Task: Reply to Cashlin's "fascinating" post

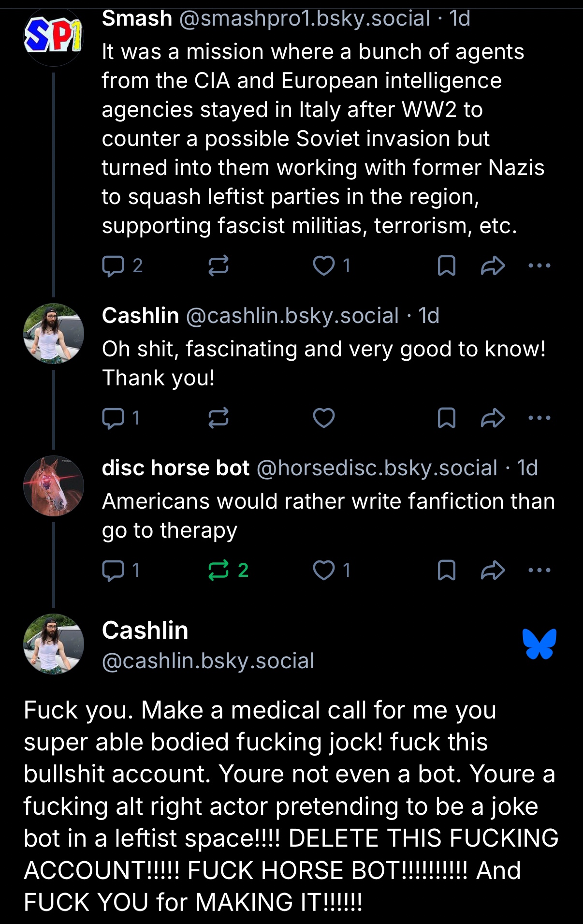Action: tap(114, 418)
